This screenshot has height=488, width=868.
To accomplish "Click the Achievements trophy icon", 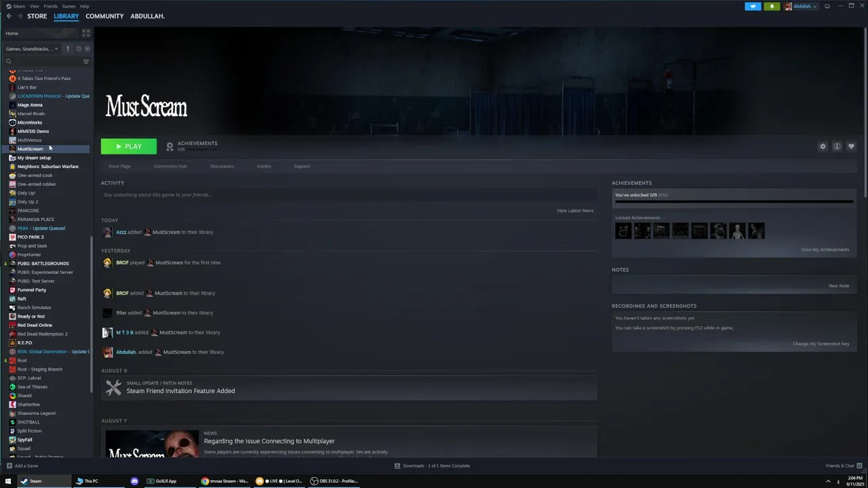I will click(x=170, y=146).
